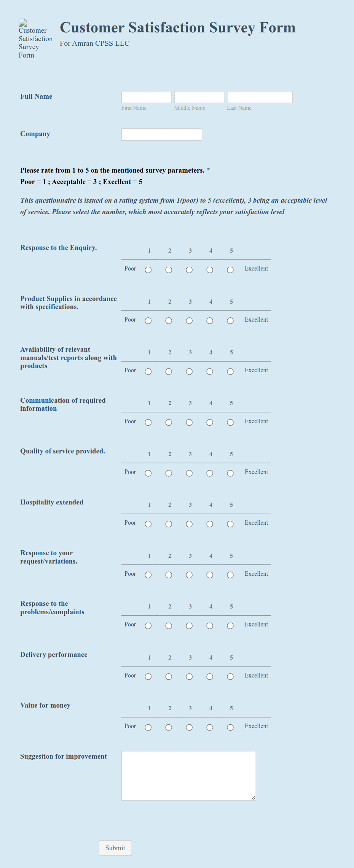Select rating 3 for Response to the problems/complaints
The width and height of the screenshot is (354, 868).
point(189,626)
